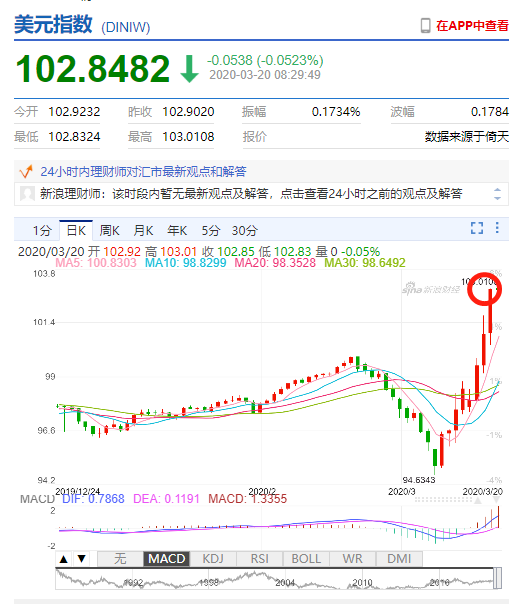Click the MA20: 98.3528 legend value
The width and height of the screenshot is (522, 604).
tap(275, 263)
